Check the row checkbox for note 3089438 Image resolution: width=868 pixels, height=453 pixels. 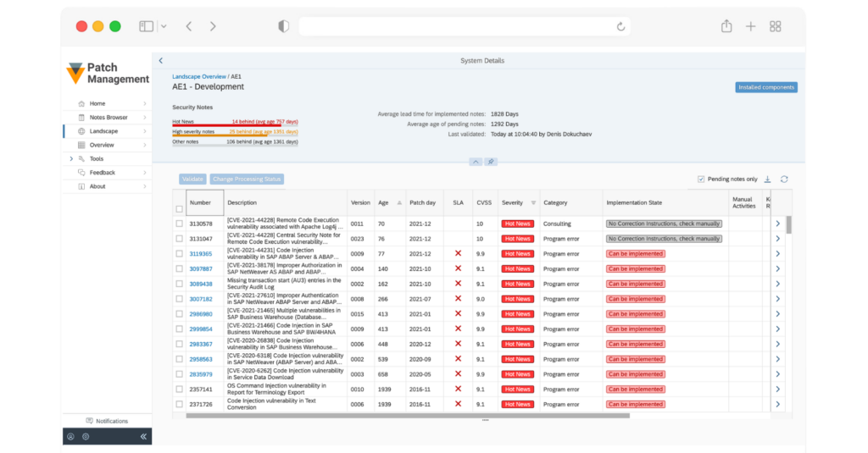coord(180,284)
